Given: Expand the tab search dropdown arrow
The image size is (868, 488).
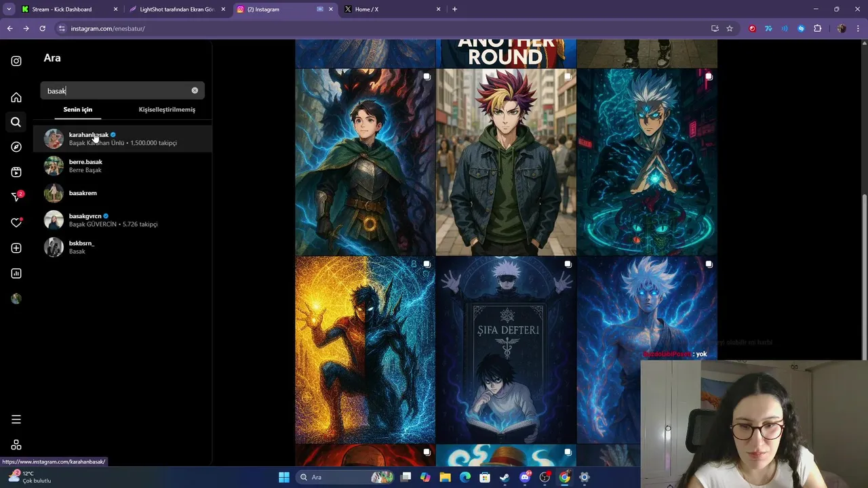Looking at the screenshot, I should pos(9,9).
